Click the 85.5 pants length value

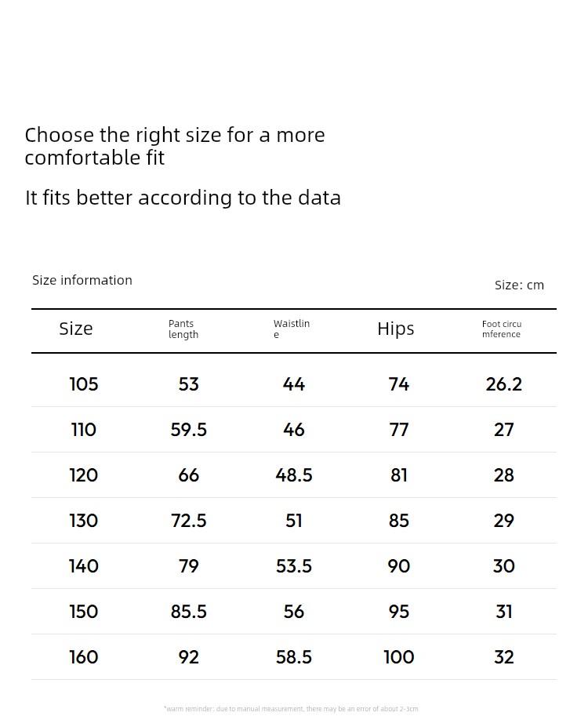189,612
